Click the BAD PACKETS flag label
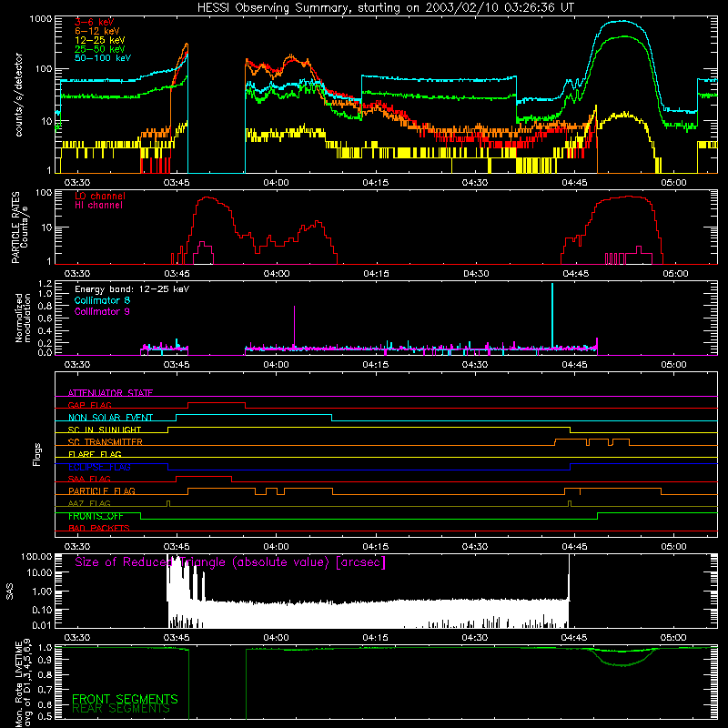The height and width of the screenshot is (728, 728). coord(99,528)
